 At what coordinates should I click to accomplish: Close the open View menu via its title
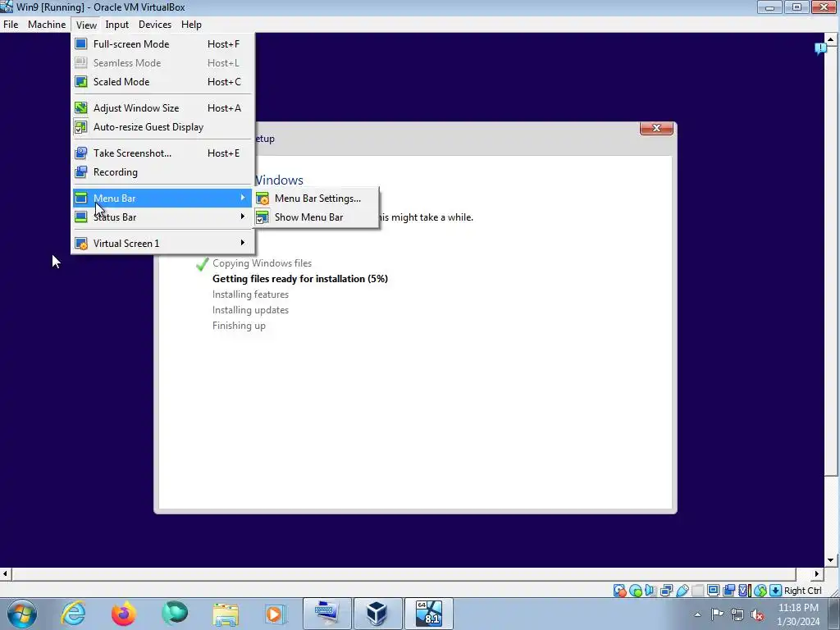[86, 25]
